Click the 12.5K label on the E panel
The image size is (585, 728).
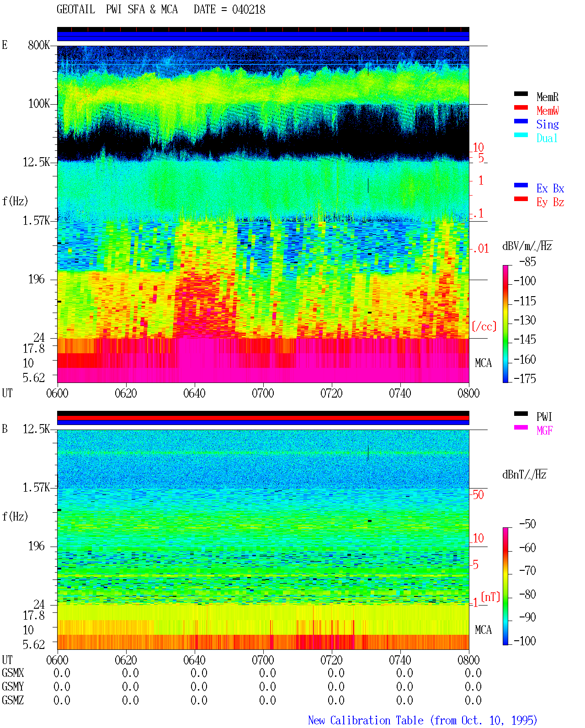[36, 162]
